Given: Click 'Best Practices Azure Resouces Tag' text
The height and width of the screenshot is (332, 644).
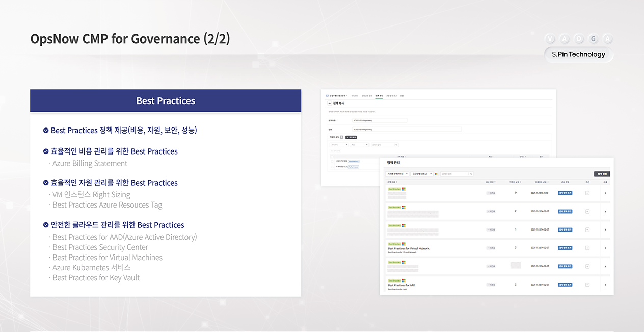Looking at the screenshot, I should coord(107,205).
